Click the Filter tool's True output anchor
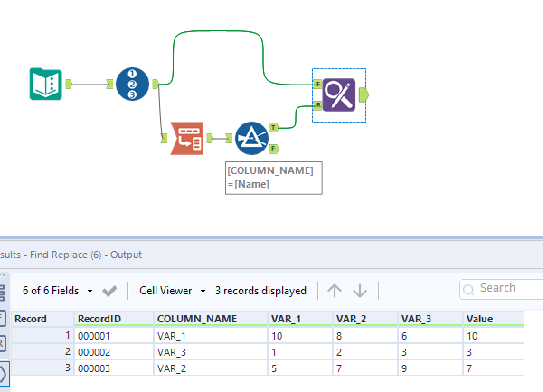This screenshot has height=392, width=543. (273, 128)
